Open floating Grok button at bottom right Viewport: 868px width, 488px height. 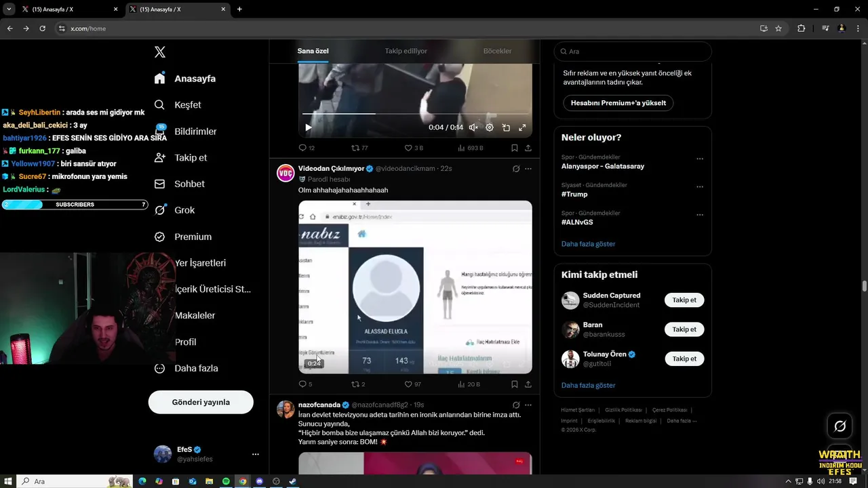(x=840, y=426)
